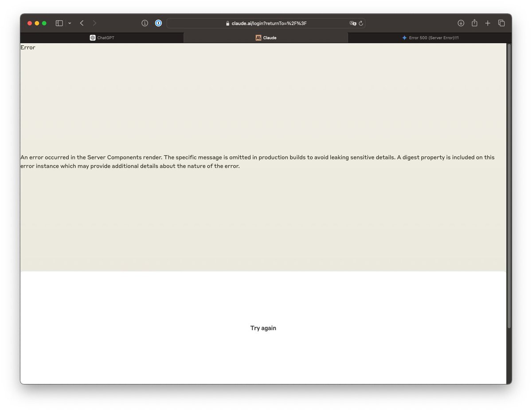Click the green fullscreen window button
This screenshot has width=532, height=411.
[44, 23]
